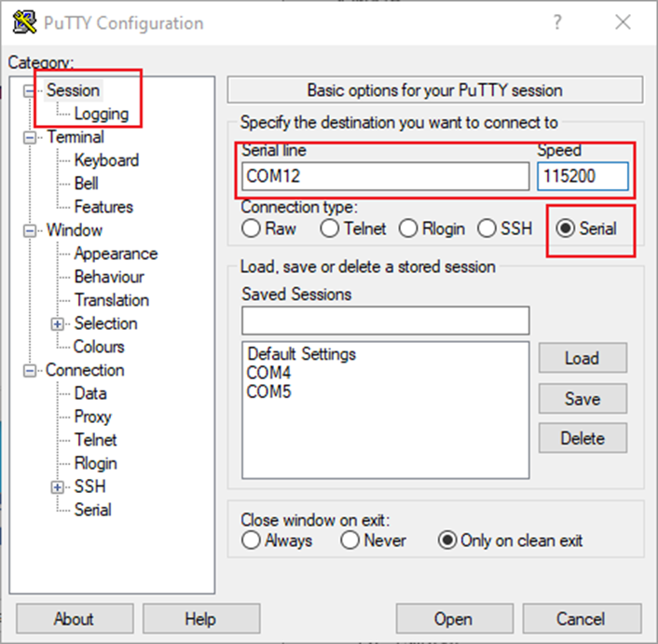Click the Serial line field containing COM12

(384, 176)
